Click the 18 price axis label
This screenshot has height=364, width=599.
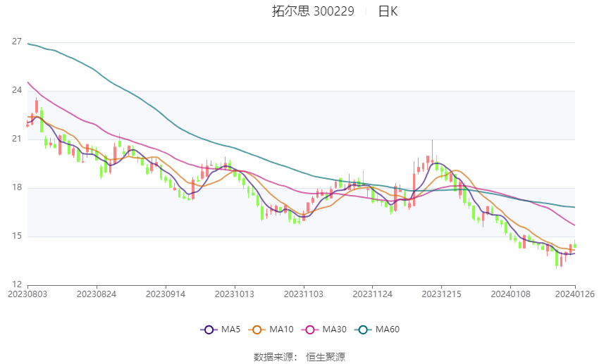click(x=17, y=187)
